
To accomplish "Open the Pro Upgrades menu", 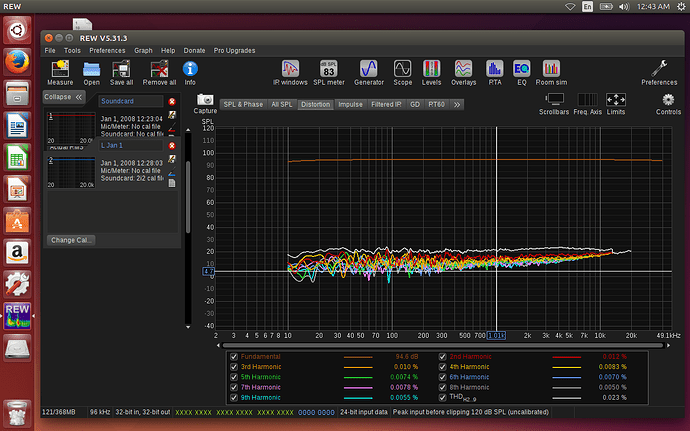I will point(234,51).
